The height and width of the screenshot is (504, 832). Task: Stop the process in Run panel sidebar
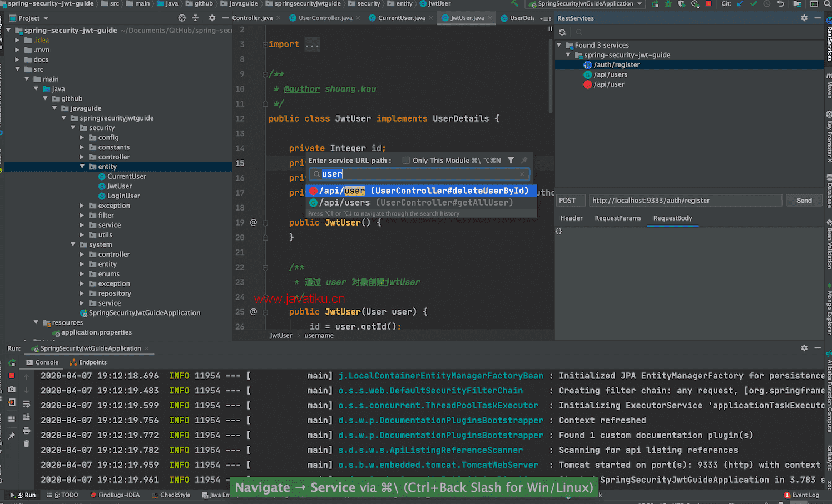pos(12,376)
